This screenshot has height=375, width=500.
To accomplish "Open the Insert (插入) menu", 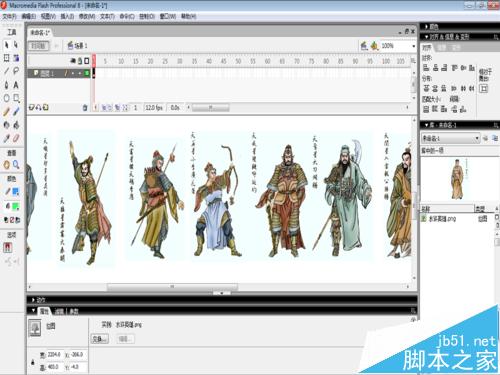I will click(67, 16).
